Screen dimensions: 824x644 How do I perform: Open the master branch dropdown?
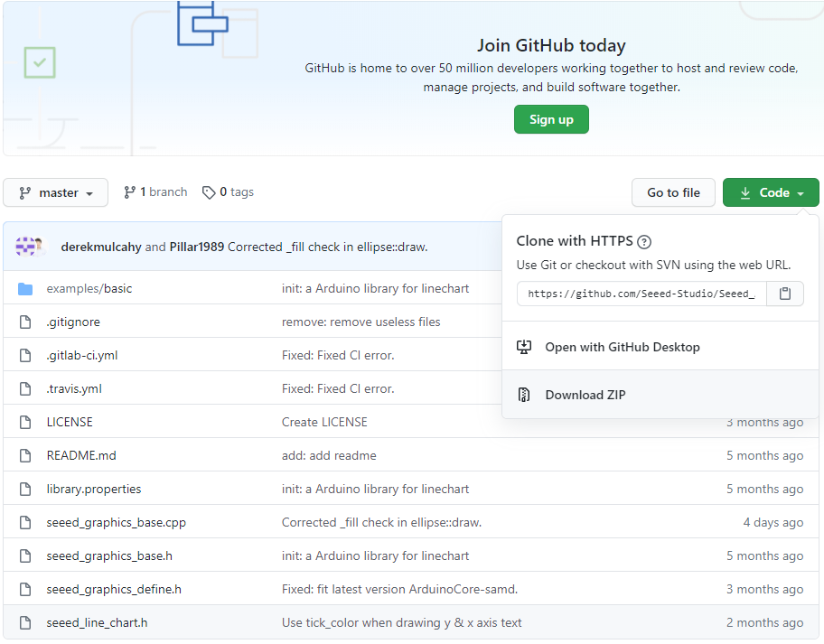pyautogui.click(x=56, y=192)
